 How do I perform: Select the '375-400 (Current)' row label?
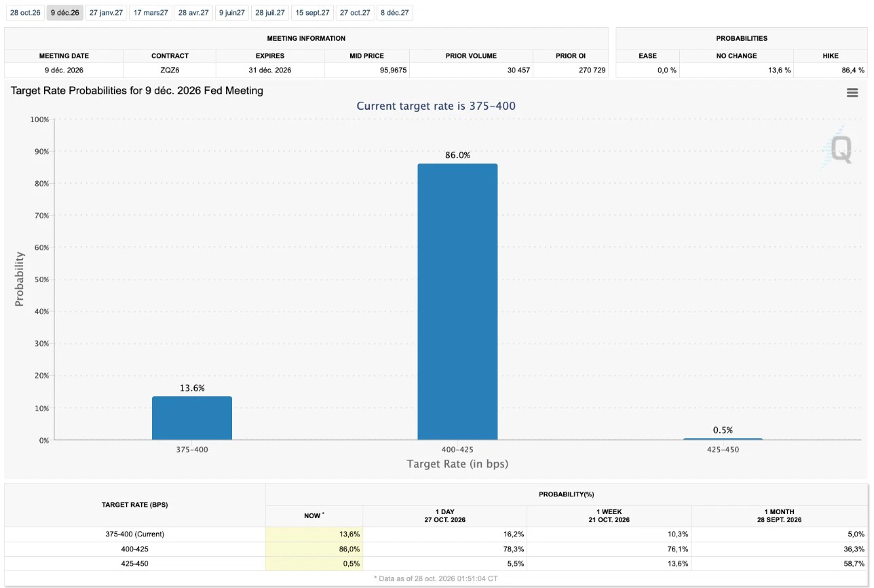coord(135,534)
